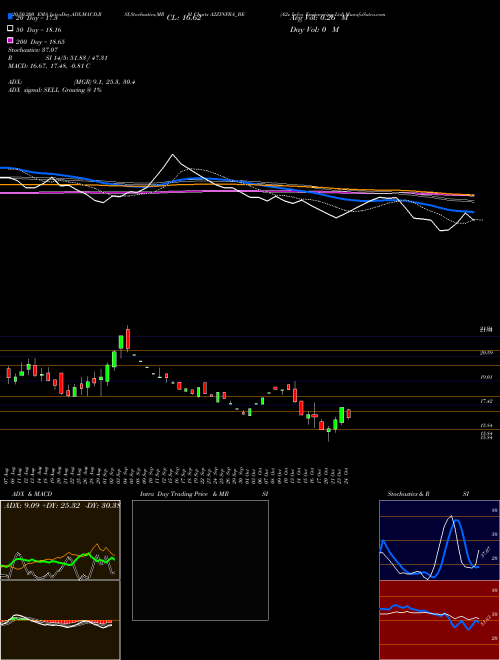Open the blue Stochastics chart panel
The width and height of the screenshot is (500, 660).
439,540
